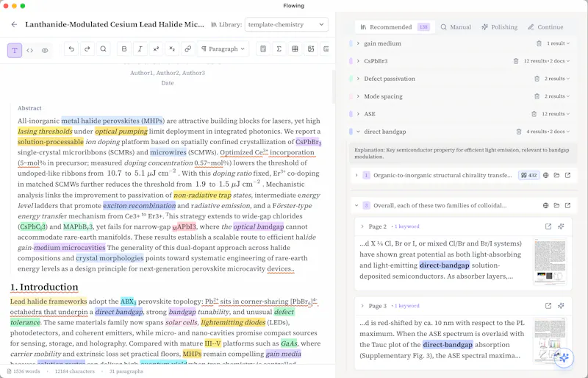Click the sparkle AI icon on Page 2
Screen dimensions: 588x378
[561, 227]
